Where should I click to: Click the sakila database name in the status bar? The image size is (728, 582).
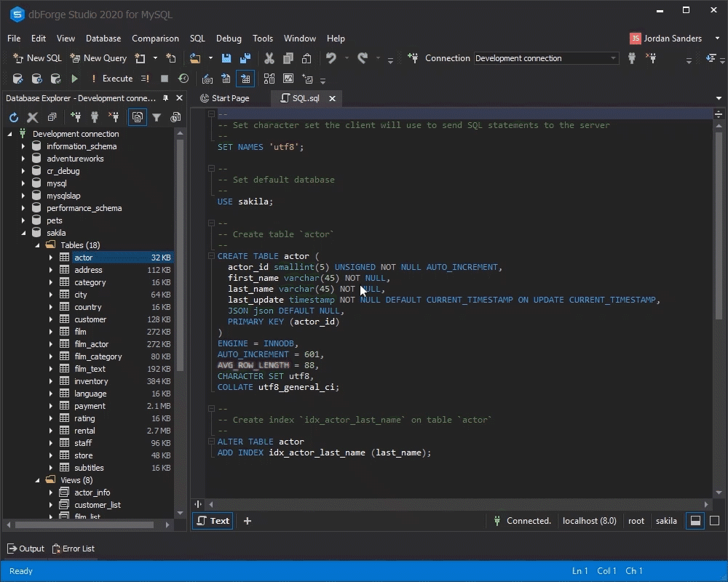click(666, 521)
